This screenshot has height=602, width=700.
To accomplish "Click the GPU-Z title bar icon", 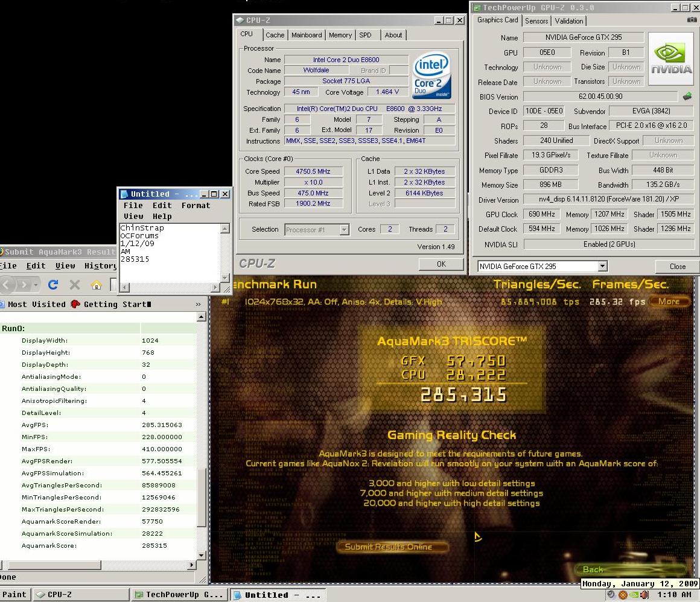I will point(477,8).
